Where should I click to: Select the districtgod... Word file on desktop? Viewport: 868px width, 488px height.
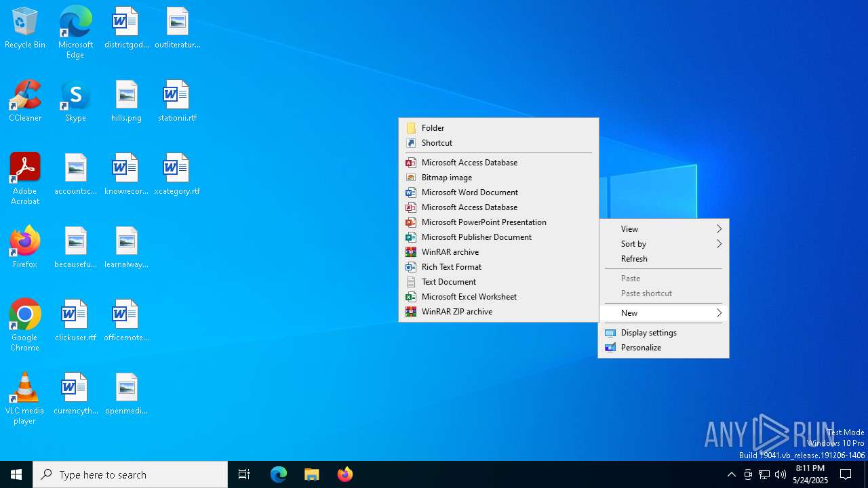126,28
